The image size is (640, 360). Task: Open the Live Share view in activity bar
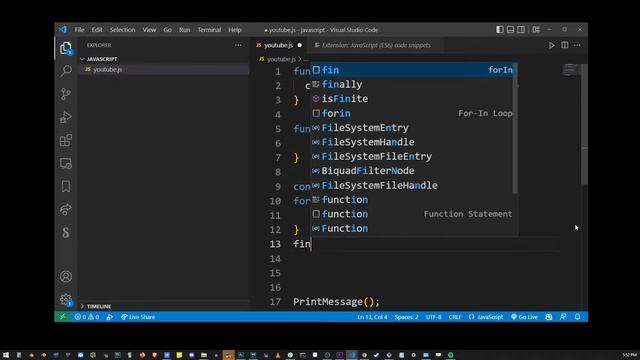[66, 209]
